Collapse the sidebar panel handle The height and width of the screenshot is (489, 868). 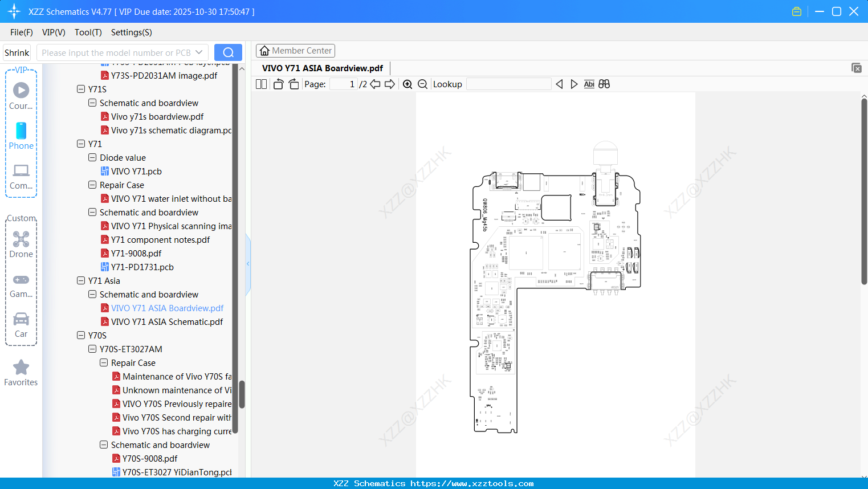pos(248,264)
